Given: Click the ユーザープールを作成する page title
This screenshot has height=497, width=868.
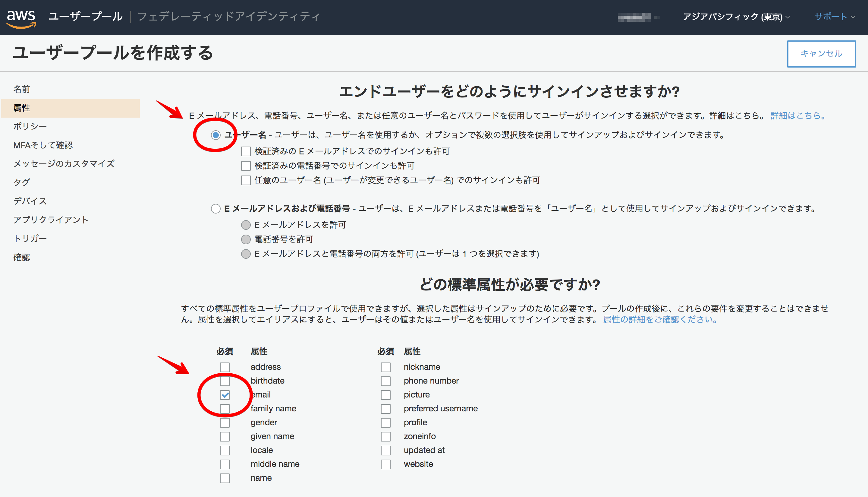Looking at the screenshot, I should 113,53.
